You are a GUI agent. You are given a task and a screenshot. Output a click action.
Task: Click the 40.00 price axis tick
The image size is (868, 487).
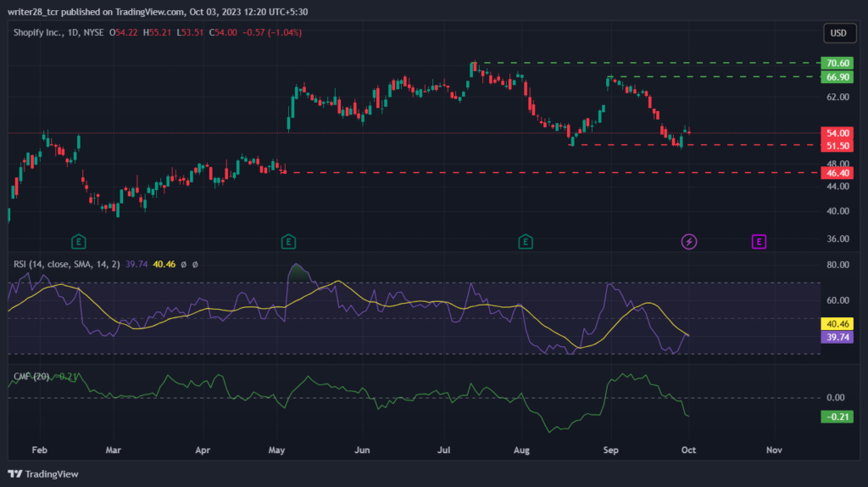coord(837,211)
